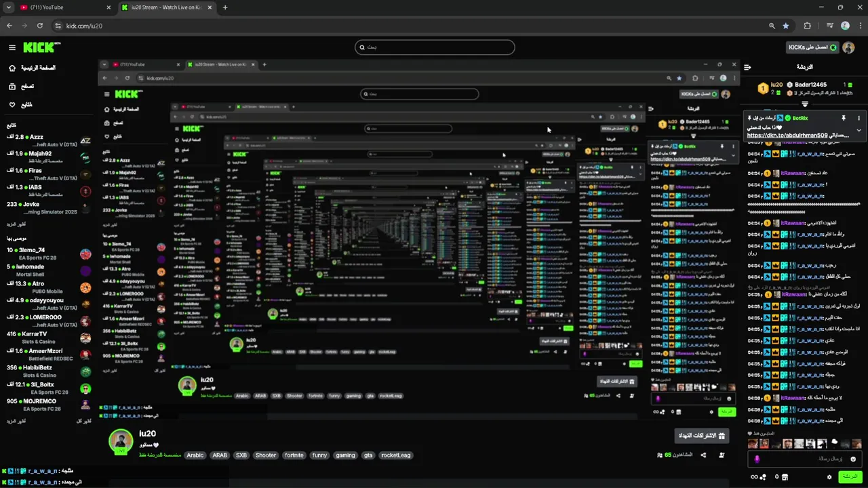Open the KarrarTV Slots & Casino channel

pos(47,338)
